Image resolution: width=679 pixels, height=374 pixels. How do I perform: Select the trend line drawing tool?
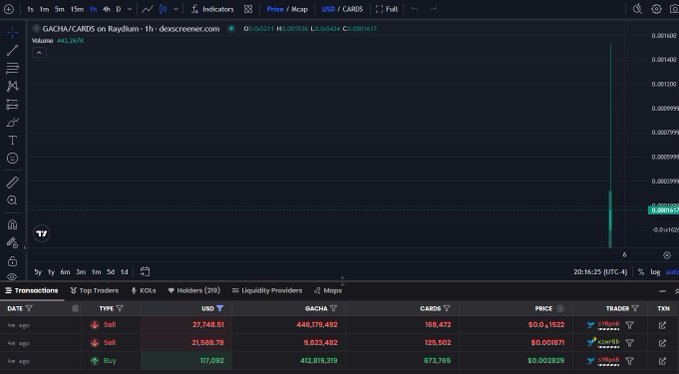tap(12, 50)
